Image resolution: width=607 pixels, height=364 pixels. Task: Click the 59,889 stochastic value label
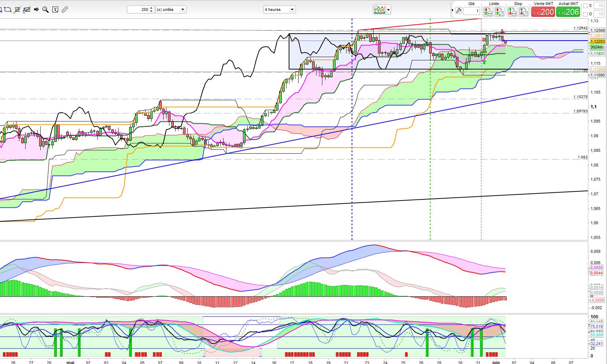[596, 335]
